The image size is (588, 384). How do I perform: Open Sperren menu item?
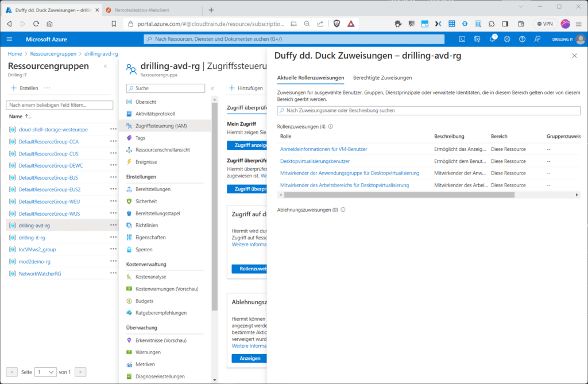(x=144, y=249)
